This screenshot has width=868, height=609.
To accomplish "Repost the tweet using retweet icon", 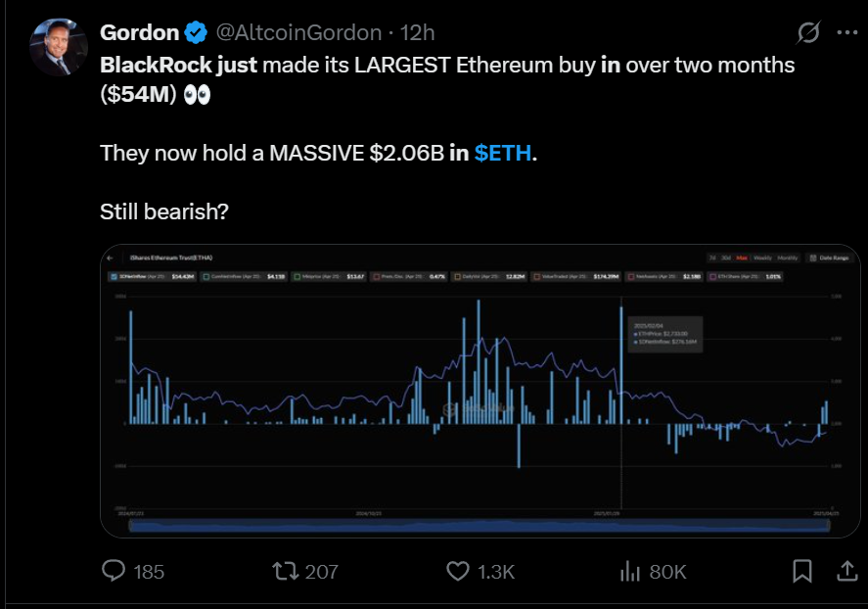I will click(x=285, y=571).
